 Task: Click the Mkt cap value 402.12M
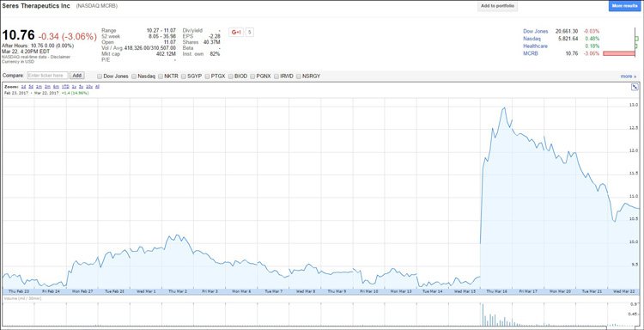[166, 54]
